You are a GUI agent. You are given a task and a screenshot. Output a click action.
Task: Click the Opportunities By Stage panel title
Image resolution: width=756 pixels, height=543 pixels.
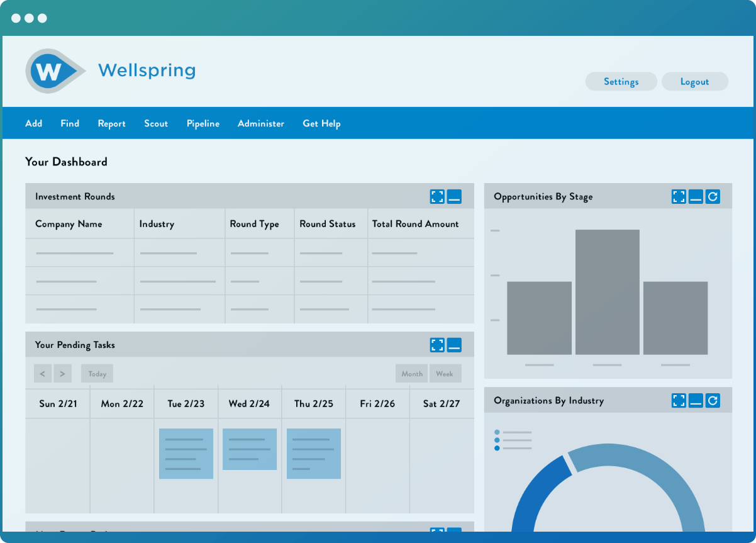pyautogui.click(x=543, y=196)
